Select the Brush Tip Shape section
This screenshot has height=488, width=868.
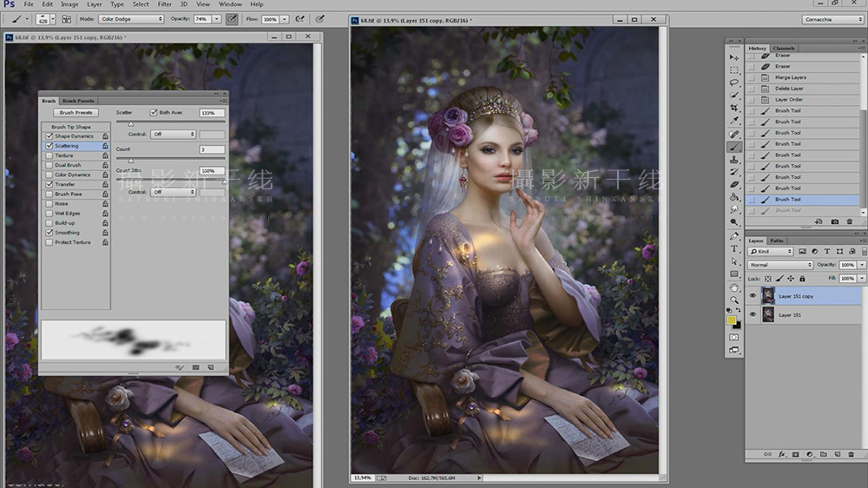(x=71, y=127)
